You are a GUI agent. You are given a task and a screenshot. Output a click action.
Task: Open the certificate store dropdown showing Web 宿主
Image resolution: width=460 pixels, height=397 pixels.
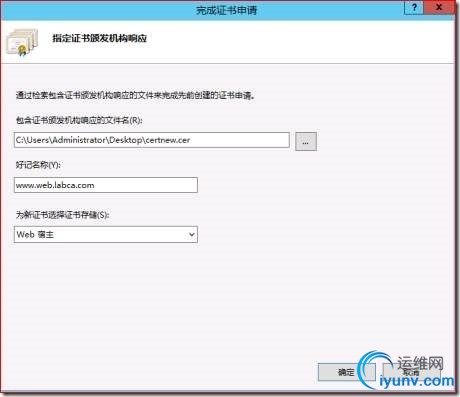(x=106, y=234)
